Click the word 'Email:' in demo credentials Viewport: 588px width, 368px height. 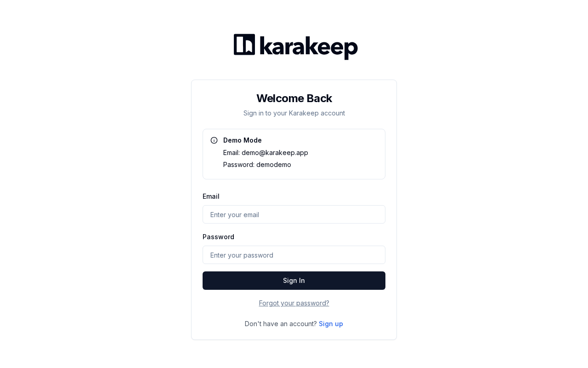(x=232, y=153)
